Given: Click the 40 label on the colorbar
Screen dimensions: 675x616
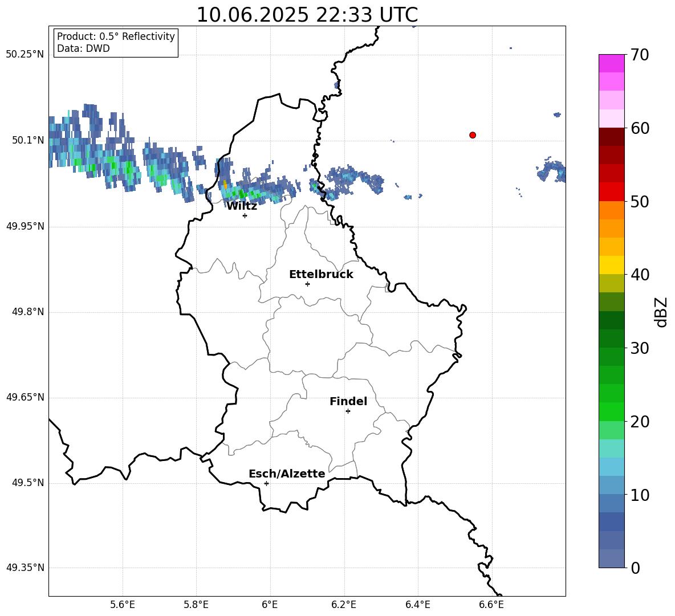Looking at the screenshot, I should pos(640,275).
